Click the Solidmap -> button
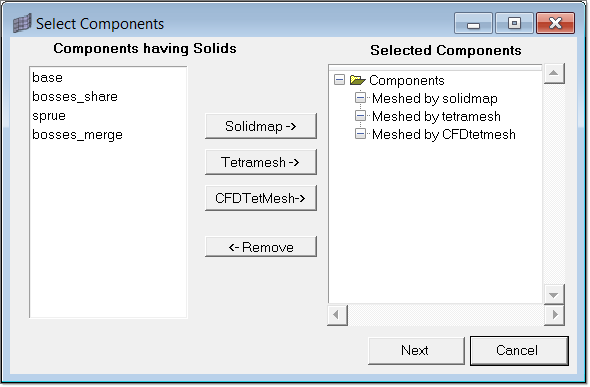Viewport: 590px width, 387px height. 261,126
